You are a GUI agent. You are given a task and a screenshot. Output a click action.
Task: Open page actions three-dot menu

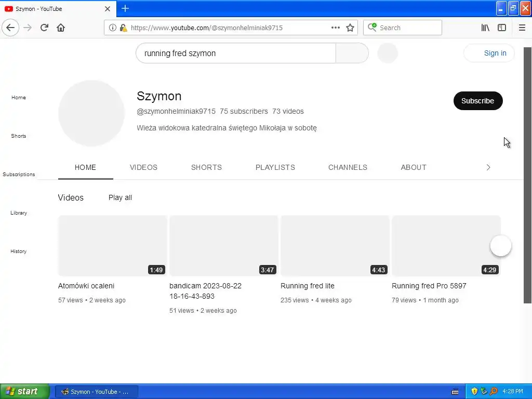pos(335,28)
